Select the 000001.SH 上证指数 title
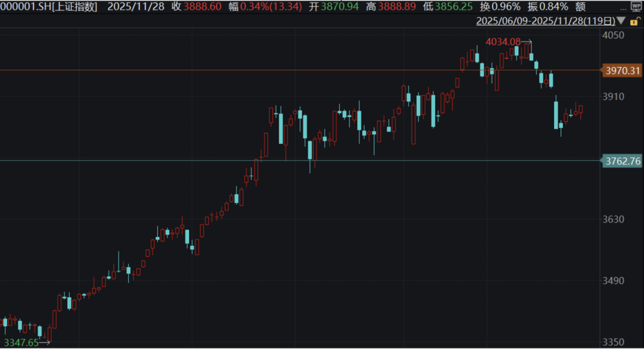Screen dimensions: 644x349 pos(49,7)
